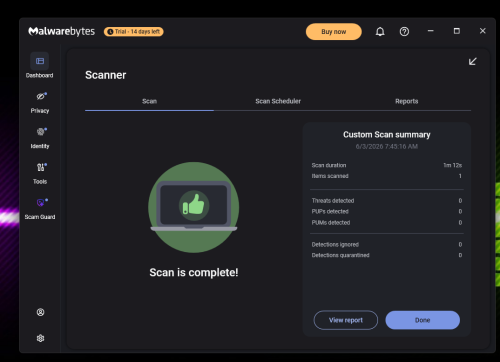Image resolution: width=500 pixels, height=362 pixels.
Task: Maximize the Malwarebytes window
Action: 457,31
